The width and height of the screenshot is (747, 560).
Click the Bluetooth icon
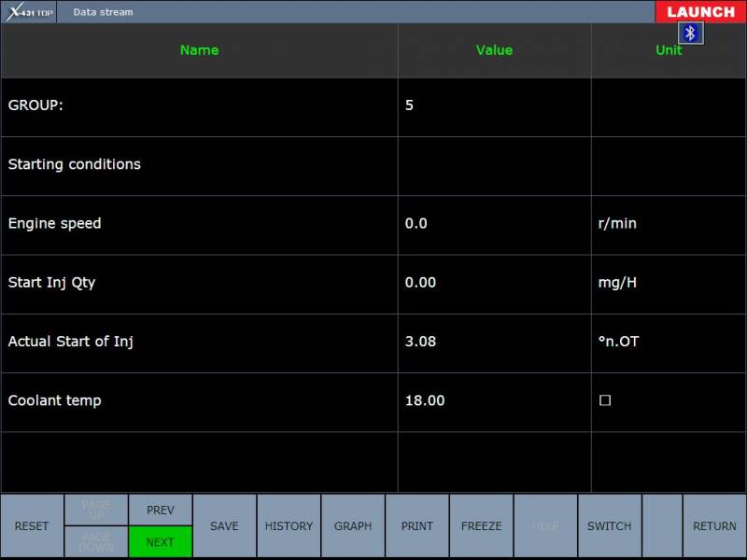tap(691, 34)
